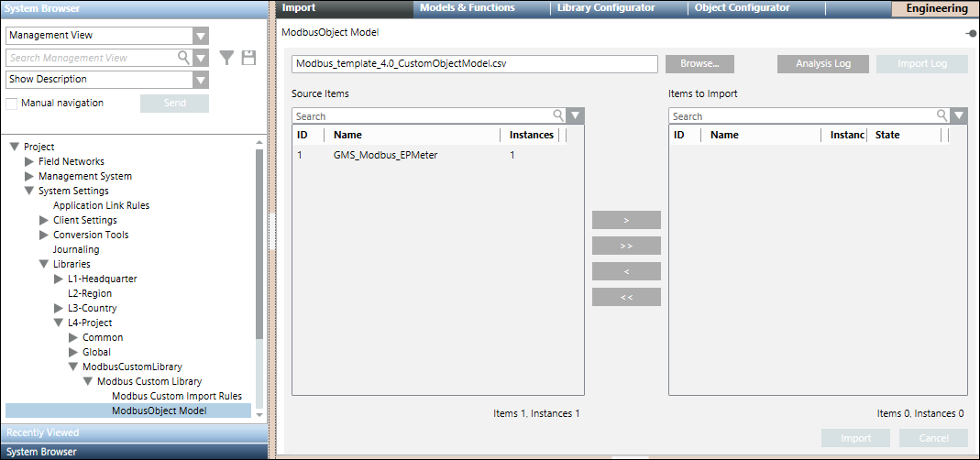Expand the Field Networks tree node
Viewport: 980px width, 460px height.
tap(28, 161)
